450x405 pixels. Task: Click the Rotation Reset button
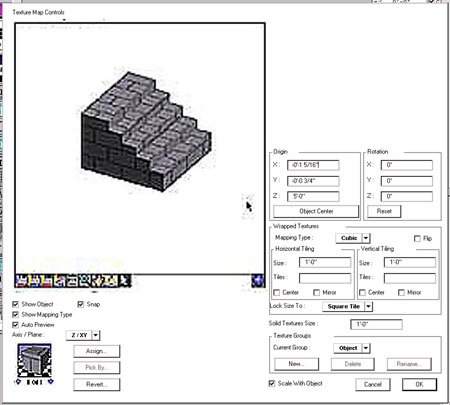click(x=384, y=211)
